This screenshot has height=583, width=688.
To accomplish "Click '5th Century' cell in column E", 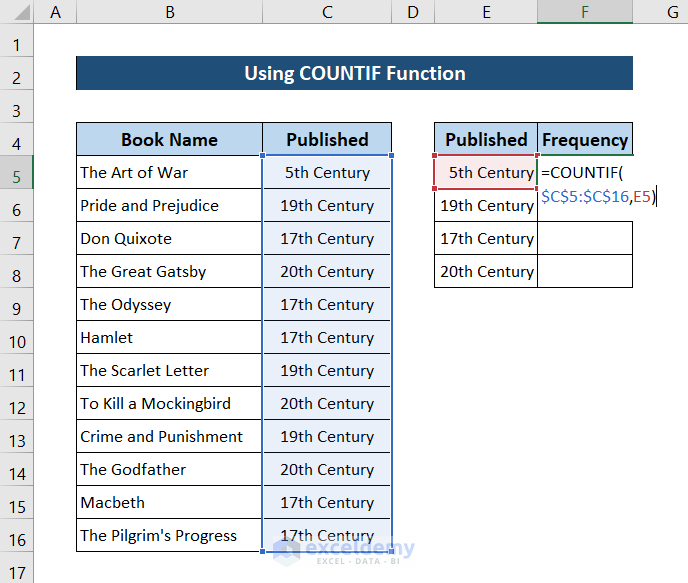I will [486, 172].
